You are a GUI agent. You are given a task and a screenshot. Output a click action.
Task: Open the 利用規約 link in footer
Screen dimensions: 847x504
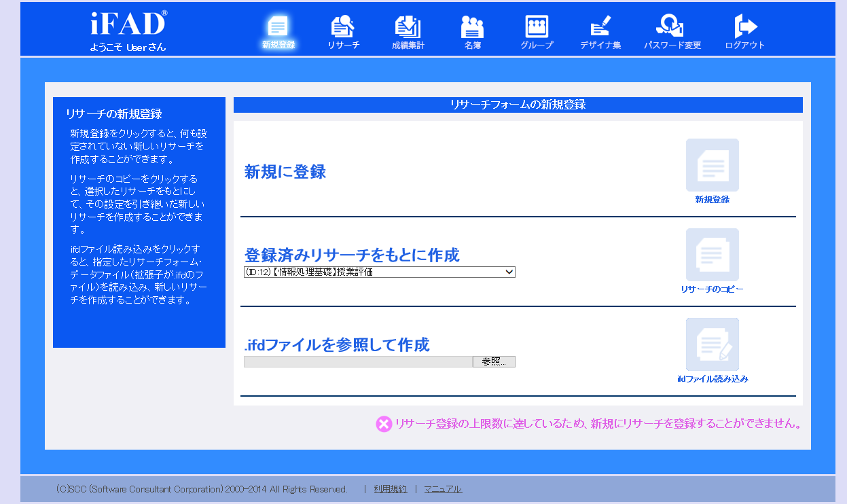tap(391, 489)
